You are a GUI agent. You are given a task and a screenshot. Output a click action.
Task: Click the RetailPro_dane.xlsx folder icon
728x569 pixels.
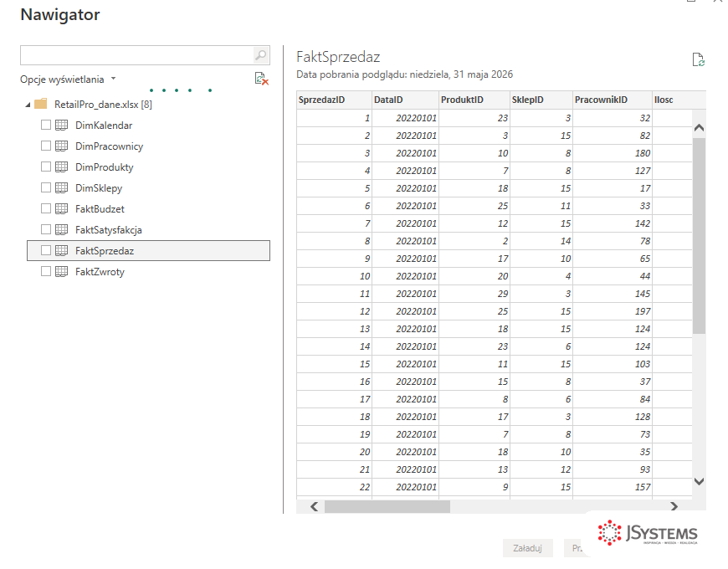[x=41, y=104]
